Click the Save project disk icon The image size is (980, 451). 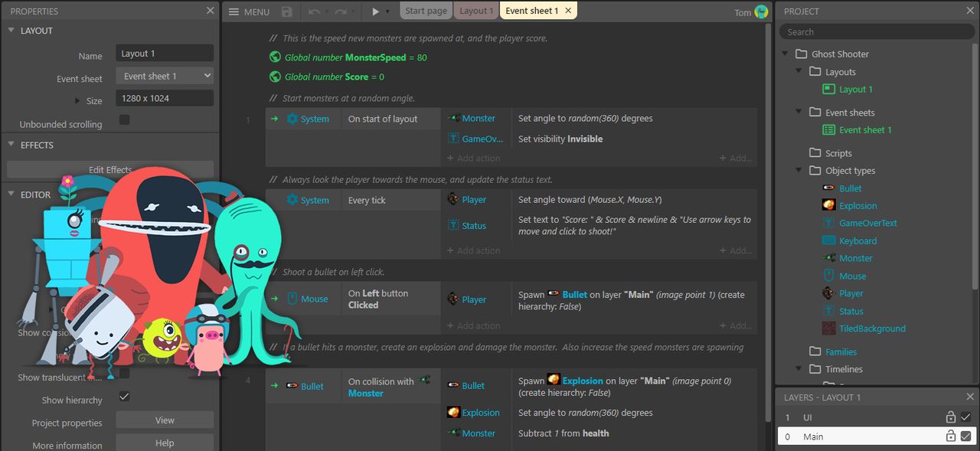coord(287,11)
